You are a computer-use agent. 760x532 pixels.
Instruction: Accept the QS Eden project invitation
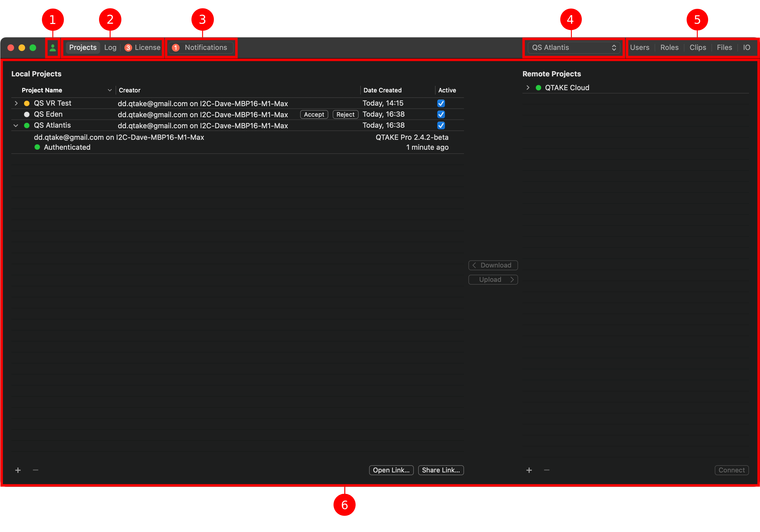pos(314,114)
